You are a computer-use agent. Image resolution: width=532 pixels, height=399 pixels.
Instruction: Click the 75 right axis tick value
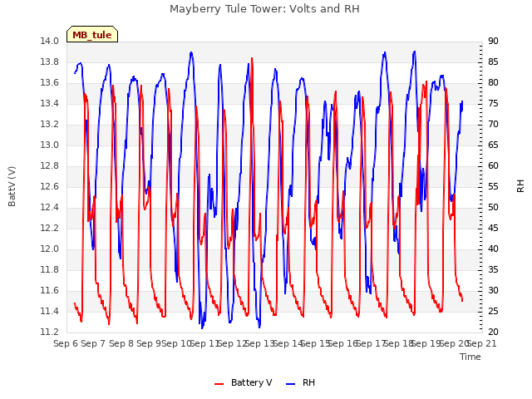tap(493, 103)
